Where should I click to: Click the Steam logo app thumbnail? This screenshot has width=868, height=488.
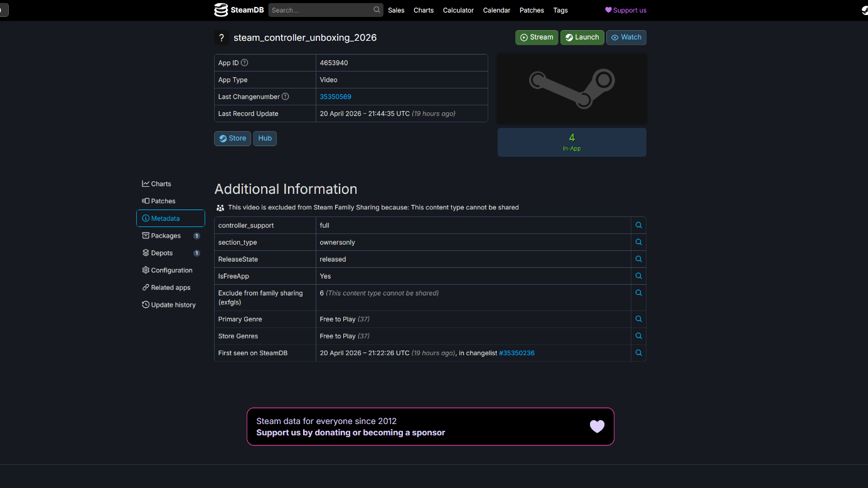[x=572, y=88]
